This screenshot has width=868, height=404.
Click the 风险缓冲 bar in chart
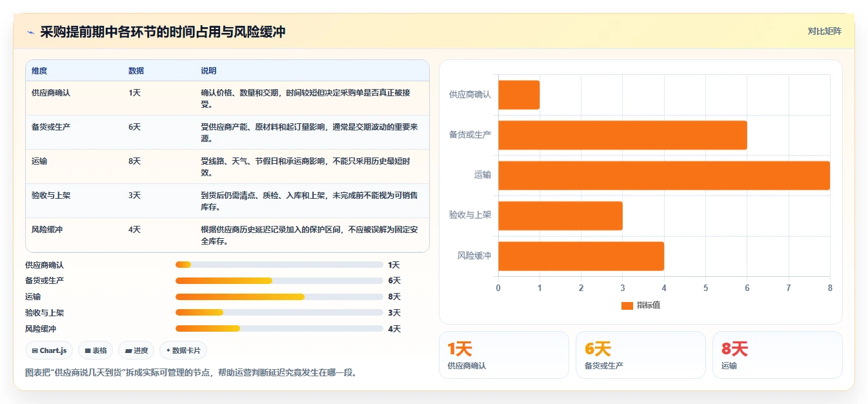[x=581, y=256]
